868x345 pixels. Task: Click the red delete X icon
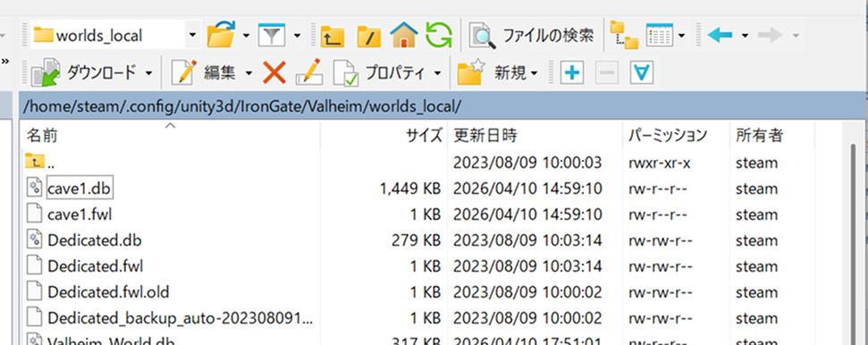tap(274, 72)
